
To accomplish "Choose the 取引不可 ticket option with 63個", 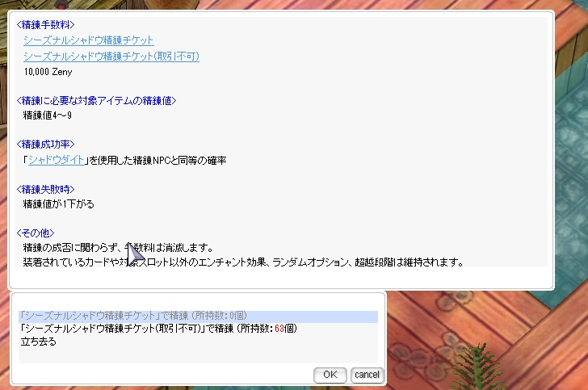I will point(198,329).
